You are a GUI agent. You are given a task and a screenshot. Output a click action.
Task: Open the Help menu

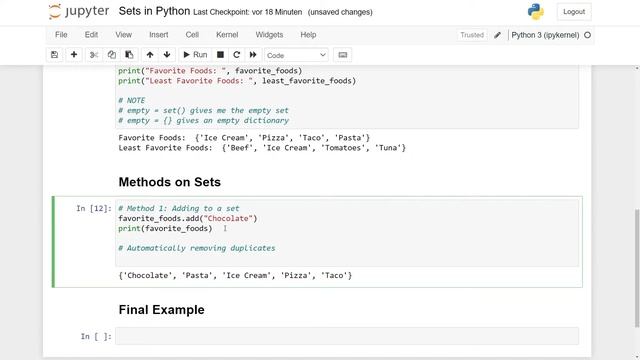pyautogui.click(x=308, y=35)
